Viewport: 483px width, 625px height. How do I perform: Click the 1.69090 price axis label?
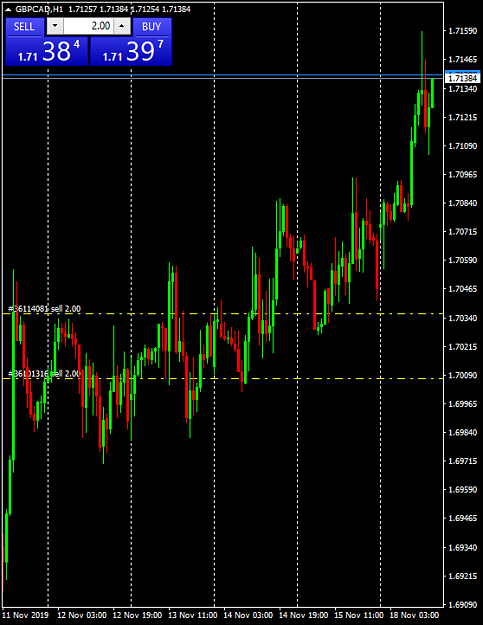463,605
